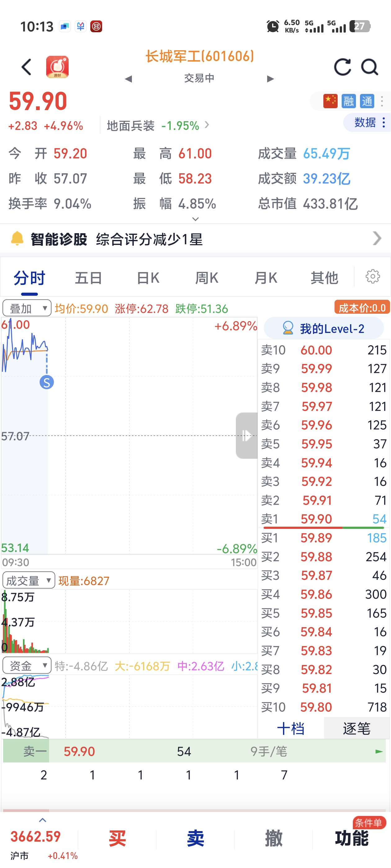Tap the blue 卖 sell button
Viewport: 391px width, 868px height.
(195, 839)
